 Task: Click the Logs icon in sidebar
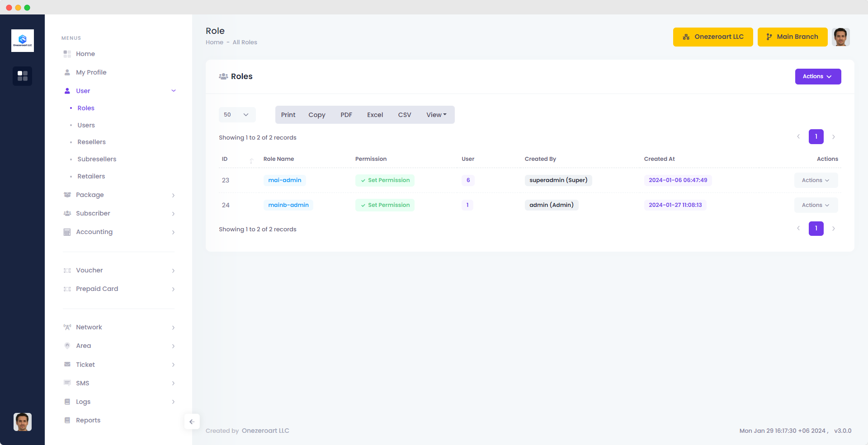(67, 401)
